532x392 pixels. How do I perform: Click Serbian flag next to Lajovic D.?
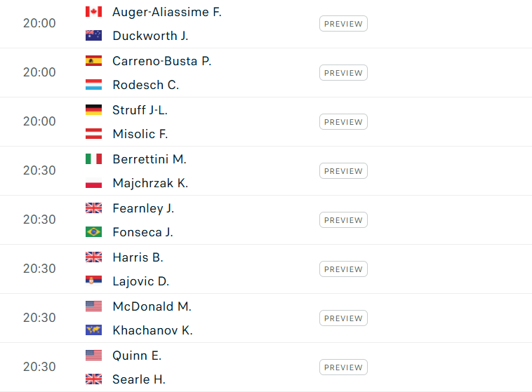point(93,281)
